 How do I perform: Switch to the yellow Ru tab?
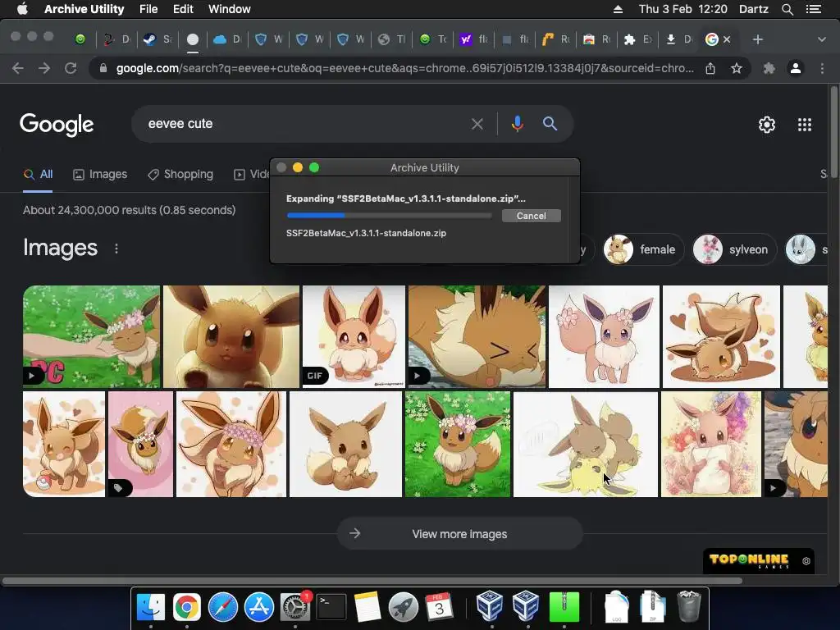(555, 39)
